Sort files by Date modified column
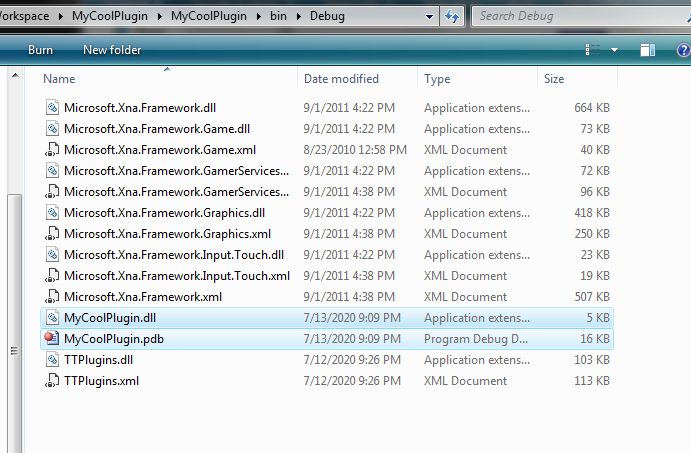691x453 pixels. coord(341,79)
